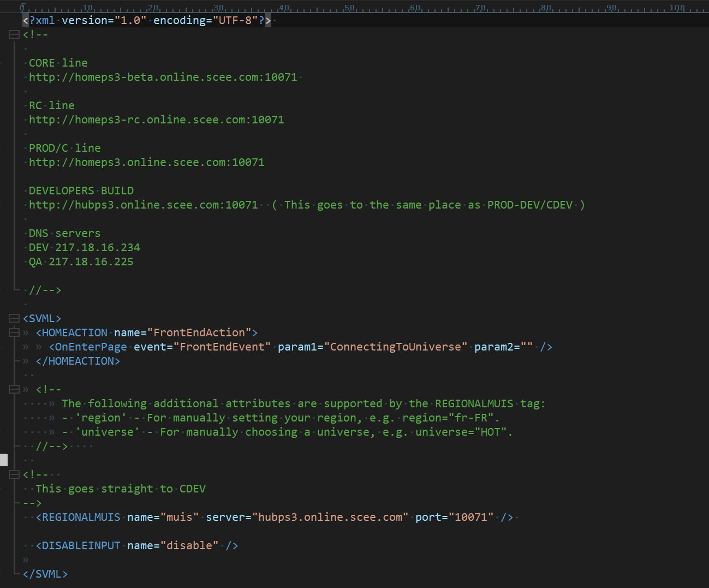Collapse the REGIONALMUIS attributes comment fold marker
This screenshot has height=588, width=709.
(x=14, y=389)
